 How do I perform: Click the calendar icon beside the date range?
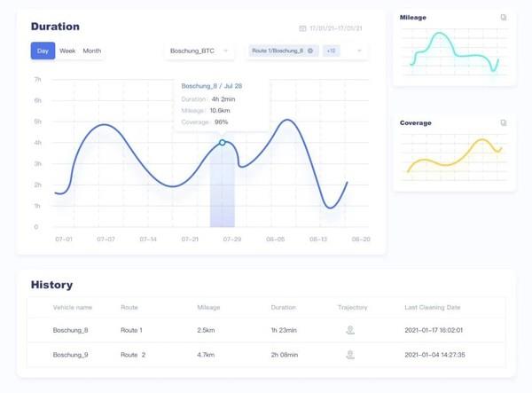pyautogui.click(x=302, y=28)
